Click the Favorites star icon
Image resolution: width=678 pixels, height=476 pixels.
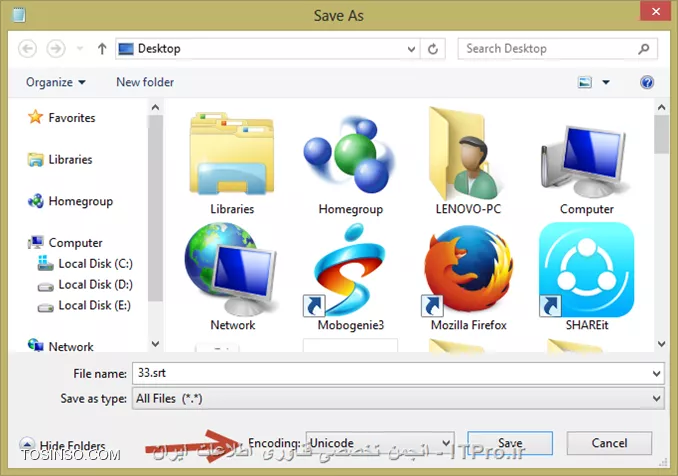click(x=35, y=117)
